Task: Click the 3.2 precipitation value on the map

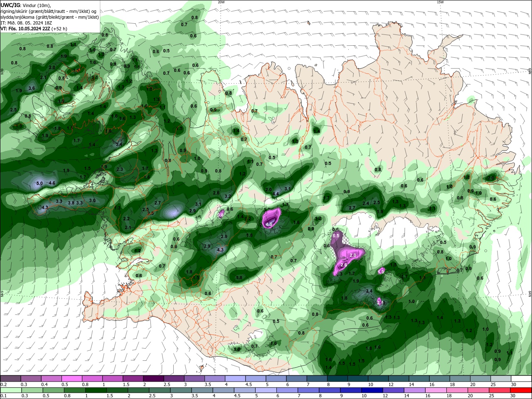Action: [228, 196]
